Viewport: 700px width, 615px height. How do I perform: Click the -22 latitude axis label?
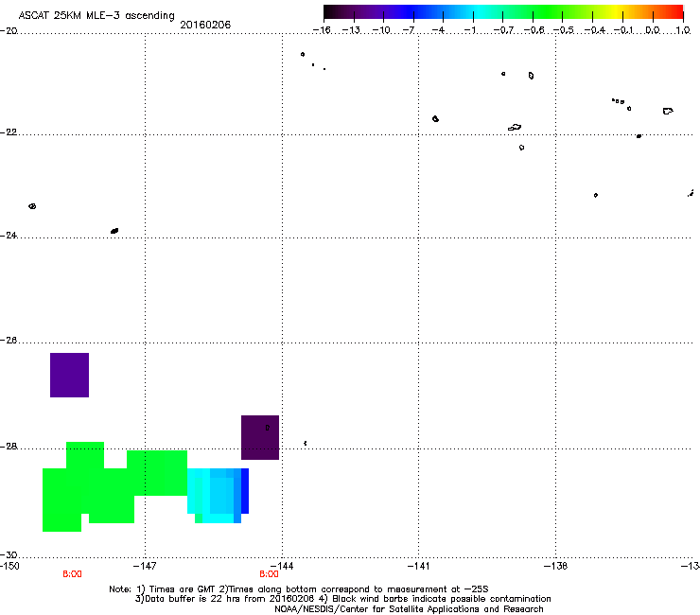[x=9, y=132]
